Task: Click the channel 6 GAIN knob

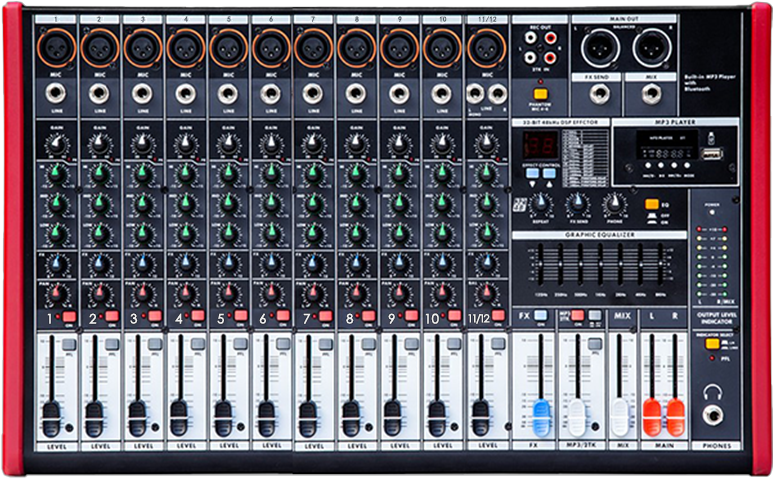Action: click(x=271, y=144)
